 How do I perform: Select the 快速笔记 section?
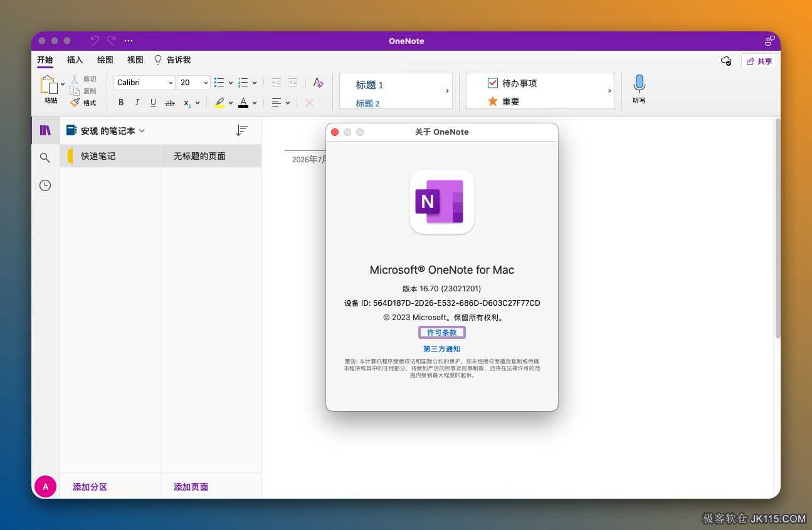tap(110, 156)
